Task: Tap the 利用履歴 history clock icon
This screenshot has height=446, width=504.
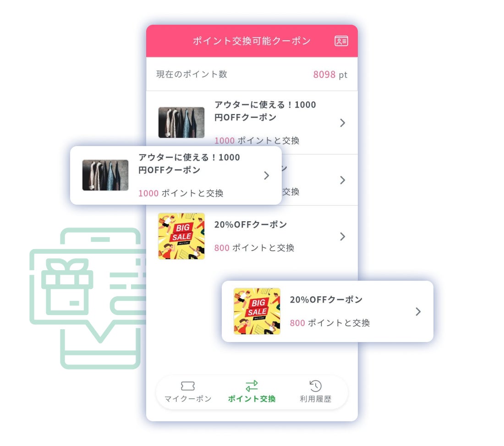Action: [315, 386]
